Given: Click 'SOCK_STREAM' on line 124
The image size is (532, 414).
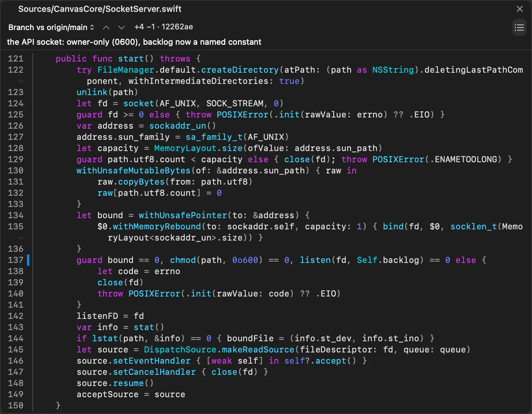Looking at the screenshot, I should pyautogui.click(x=235, y=103).
